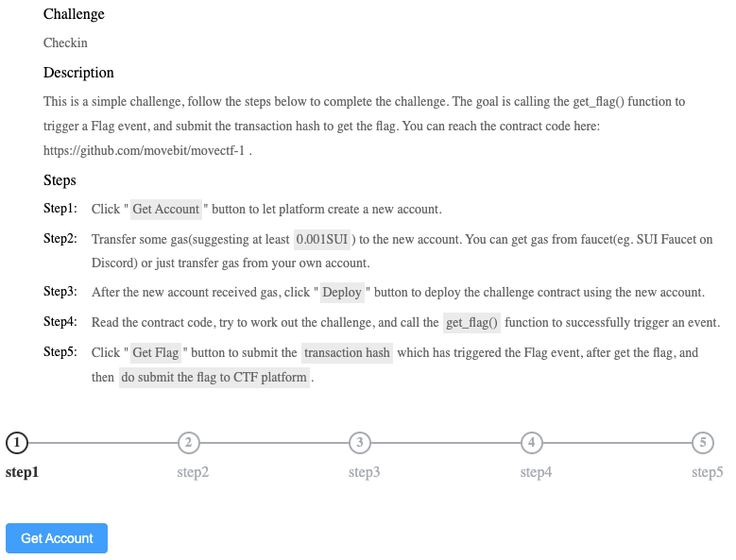The width and height of the screenshot is (736, 560).
Task: Click the Checkin challenge name
Action: (65, 43)
